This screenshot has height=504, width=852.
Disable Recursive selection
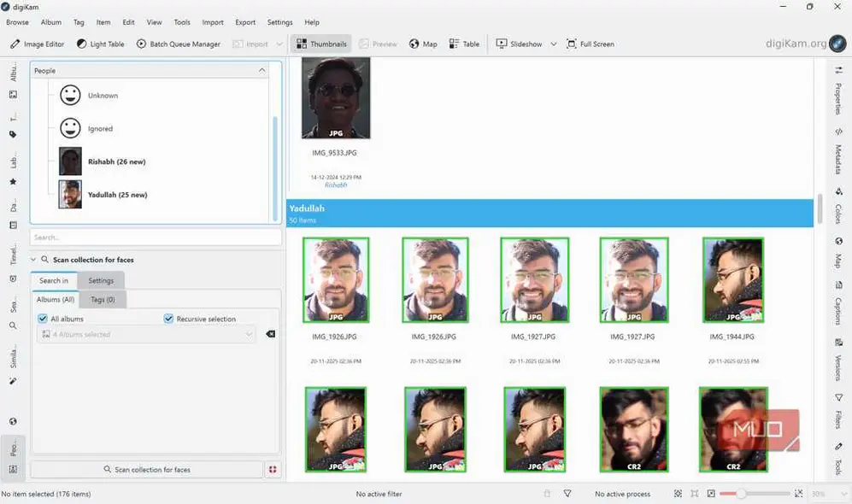point(168,319)
